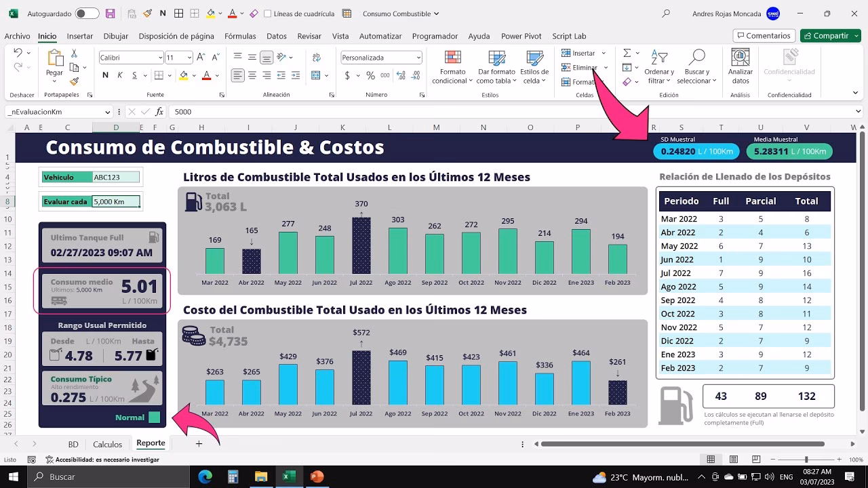Switch to the Power Pivot ribbon tab
Screen dimensions: 868x488
tap(521, 36)
